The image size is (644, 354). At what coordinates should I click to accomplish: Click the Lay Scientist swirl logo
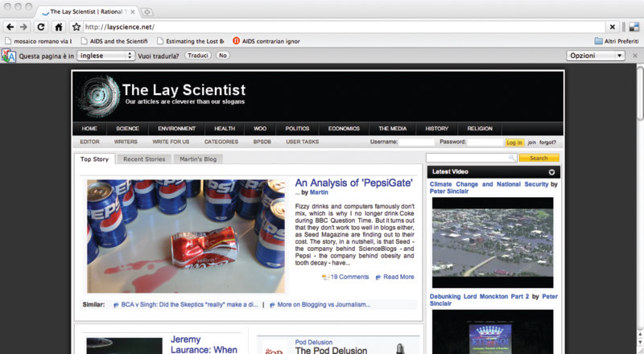[x=99, y=97]
